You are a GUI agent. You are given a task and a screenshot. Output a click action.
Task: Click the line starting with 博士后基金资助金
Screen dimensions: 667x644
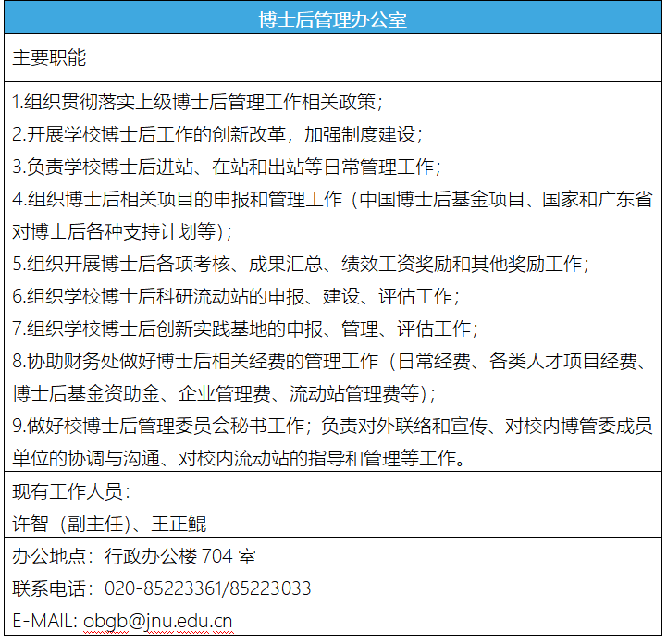coord(224,393)
